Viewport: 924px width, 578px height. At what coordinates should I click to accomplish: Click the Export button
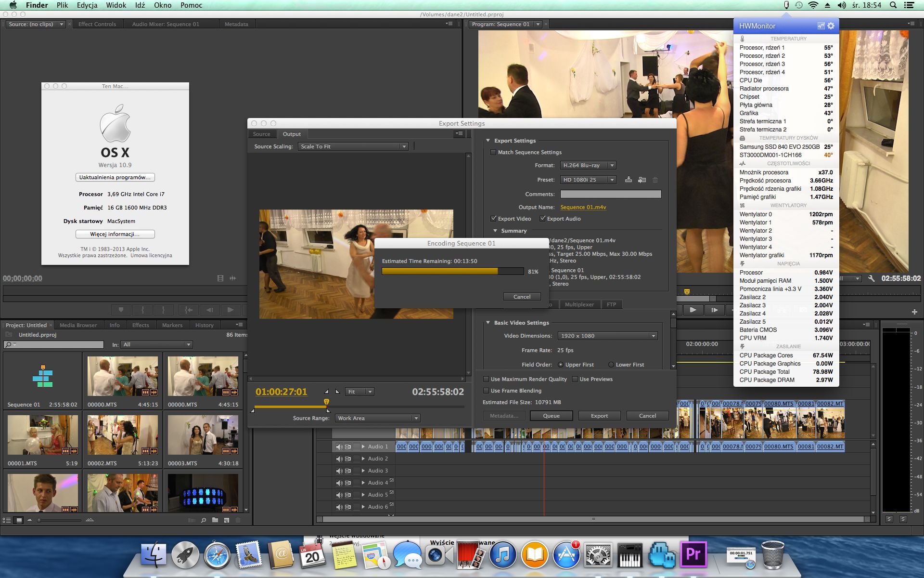pyautogui.click(x=599, y=416)
